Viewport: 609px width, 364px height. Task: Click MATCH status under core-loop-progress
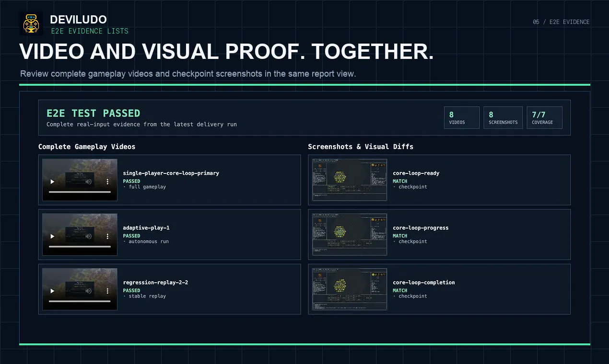click(x=400, y=236)
